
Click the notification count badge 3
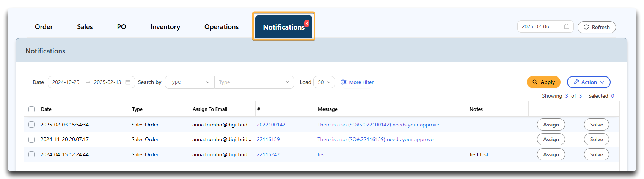click(x=306, y=23)
